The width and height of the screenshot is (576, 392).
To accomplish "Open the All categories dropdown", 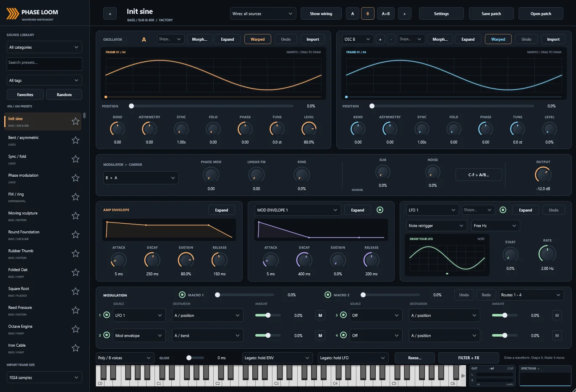I will (x=45, y=47).
